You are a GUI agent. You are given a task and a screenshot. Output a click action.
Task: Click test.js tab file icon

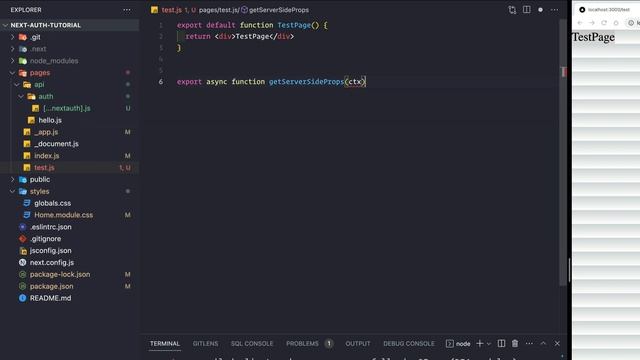(154, 10)
